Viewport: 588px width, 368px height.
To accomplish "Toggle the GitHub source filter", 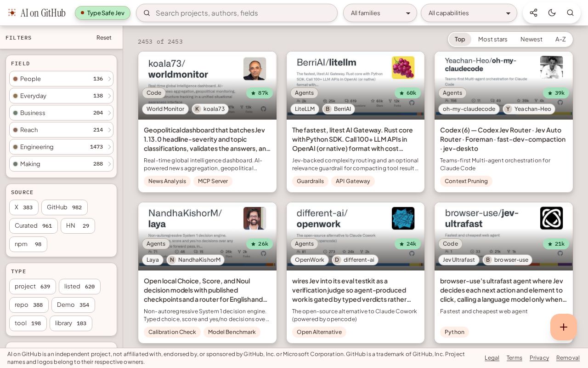I will click(64, 207).
